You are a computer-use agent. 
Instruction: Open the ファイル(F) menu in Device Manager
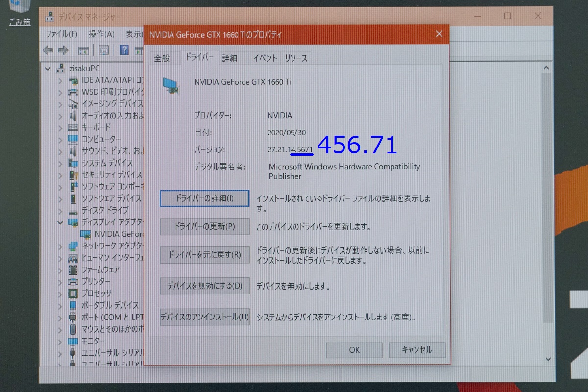coord(61,34)
